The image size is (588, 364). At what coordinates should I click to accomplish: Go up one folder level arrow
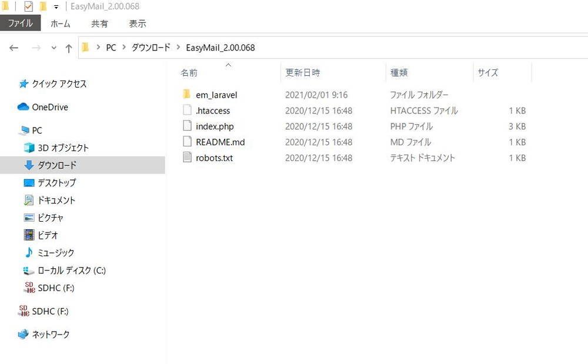tap(68, 48)
